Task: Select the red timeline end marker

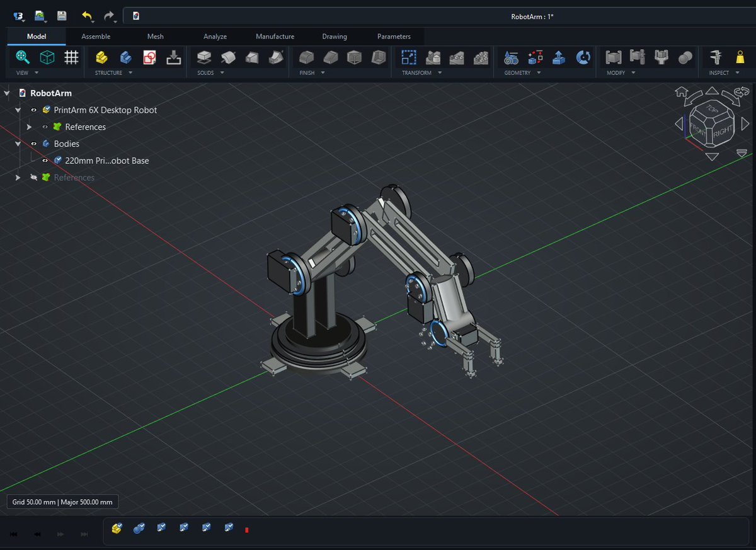Action: pyautogui.click(x=246, y=530)
